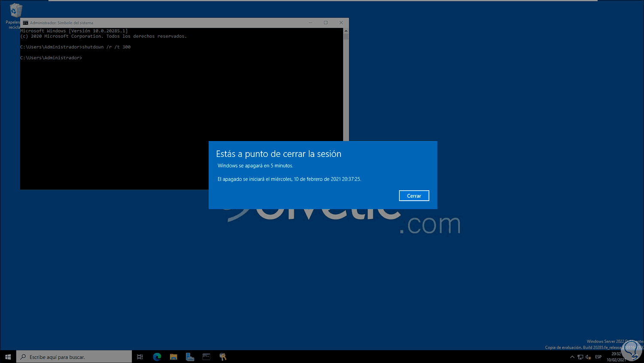Click the Command Prompt title bar system icon
Screen dimensions: 644x363
pyautogui.click(x=26, y=23)
